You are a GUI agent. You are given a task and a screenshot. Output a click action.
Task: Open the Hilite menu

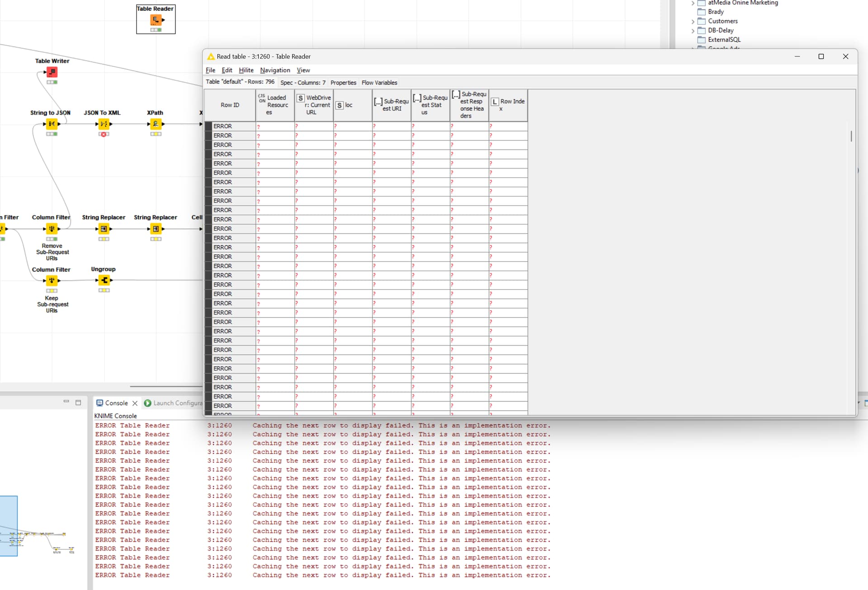[x=246, y=70]
